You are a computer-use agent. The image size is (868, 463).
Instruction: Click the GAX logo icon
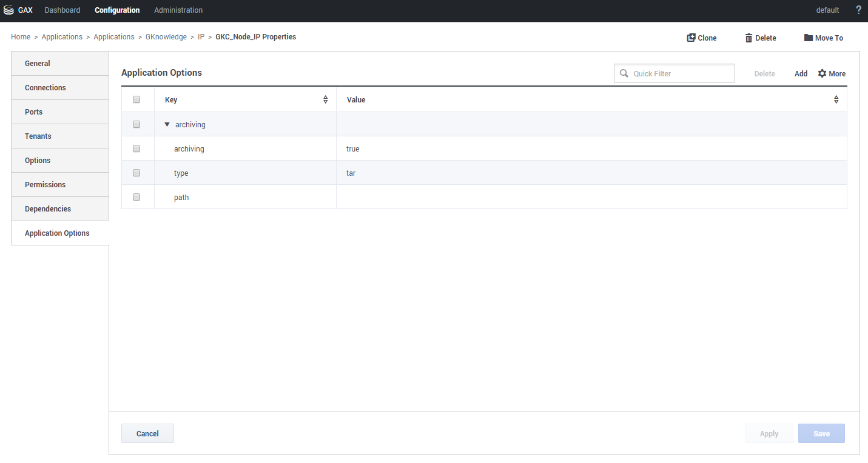[8, 10]
